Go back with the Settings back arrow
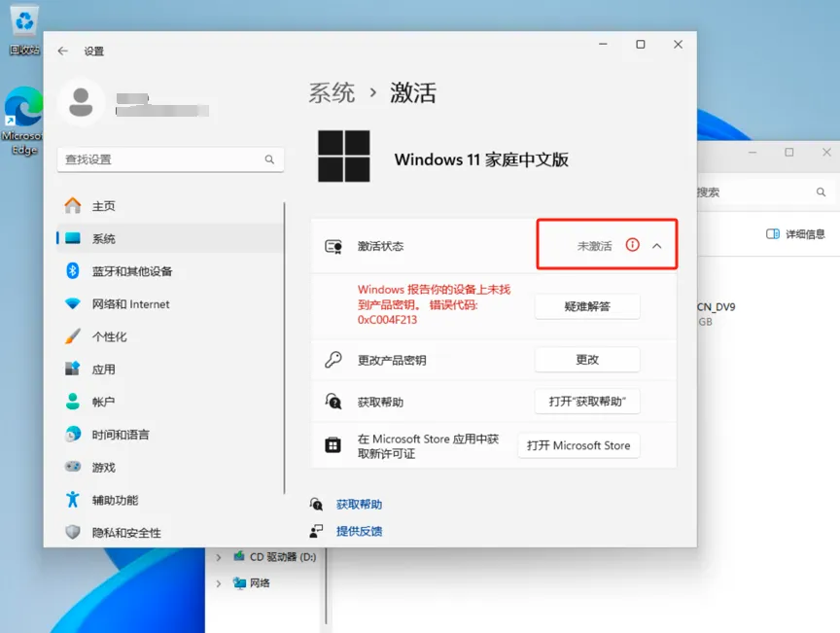This screenshot has width=840, height=633. click(x=63, y=51)
